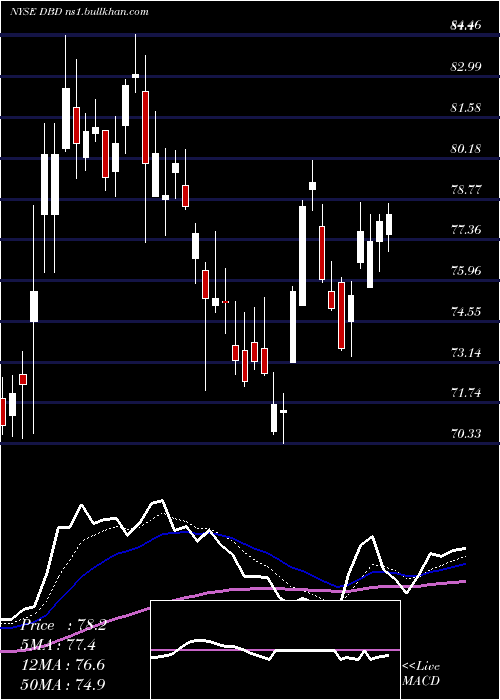
Task: Click the 75.96 price axis label
Action: coord(466,271)
